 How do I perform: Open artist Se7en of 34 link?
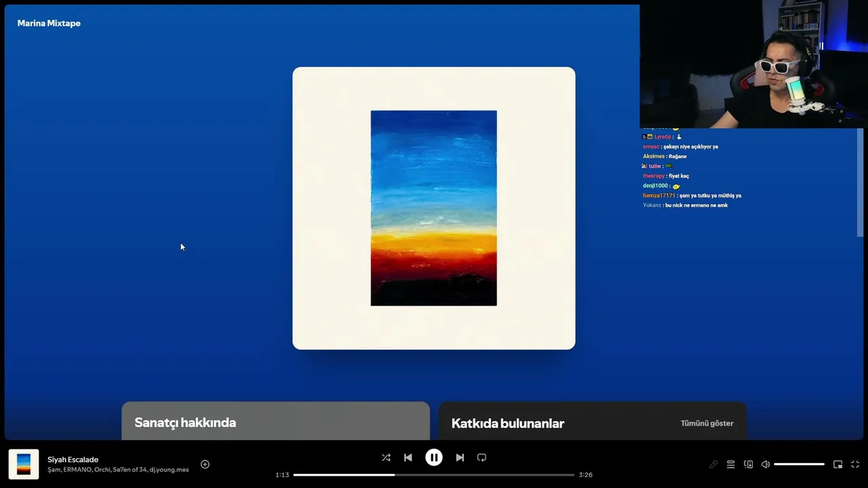tap(130, 470)
